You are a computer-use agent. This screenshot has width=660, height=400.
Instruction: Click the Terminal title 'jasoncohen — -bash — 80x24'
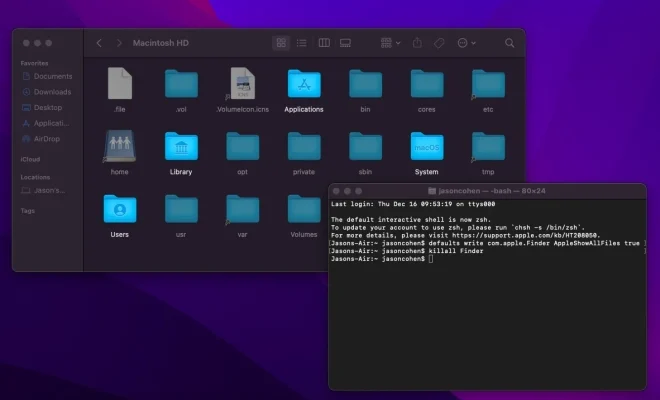click(x=492, y=191)
